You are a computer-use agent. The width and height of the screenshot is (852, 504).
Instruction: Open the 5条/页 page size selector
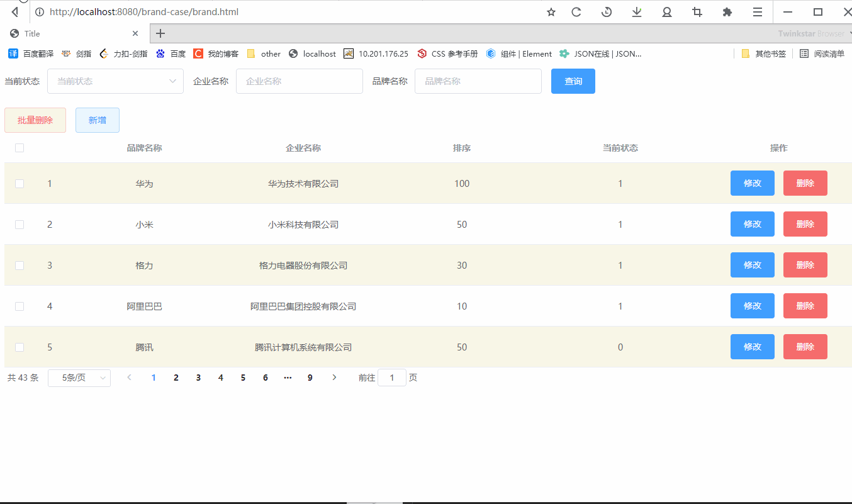79,378
